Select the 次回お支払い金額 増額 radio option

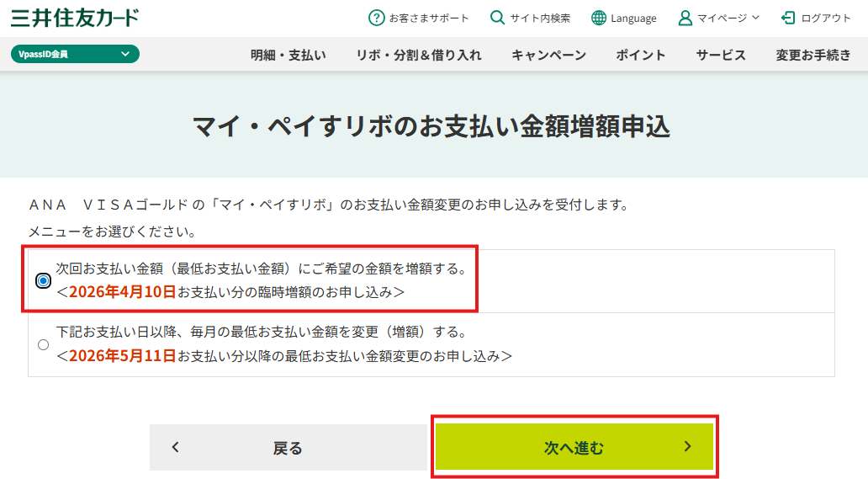43,281
